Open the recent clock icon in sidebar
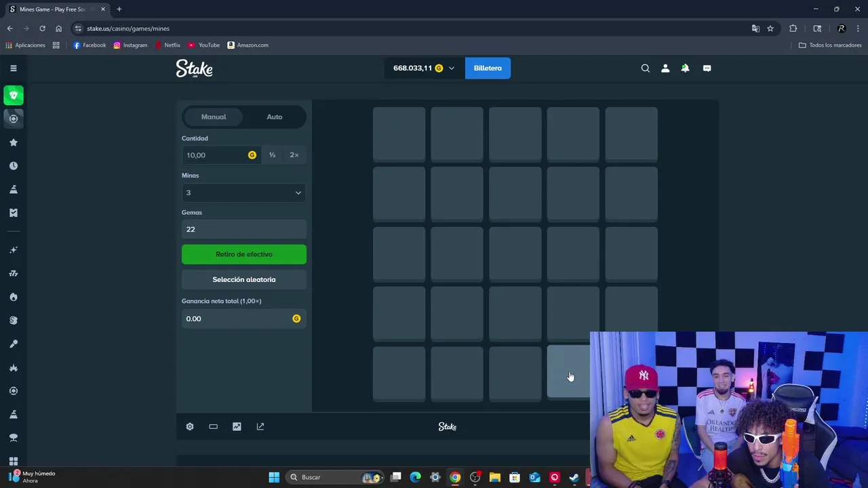Screen dimensions: 868x488 13,166
